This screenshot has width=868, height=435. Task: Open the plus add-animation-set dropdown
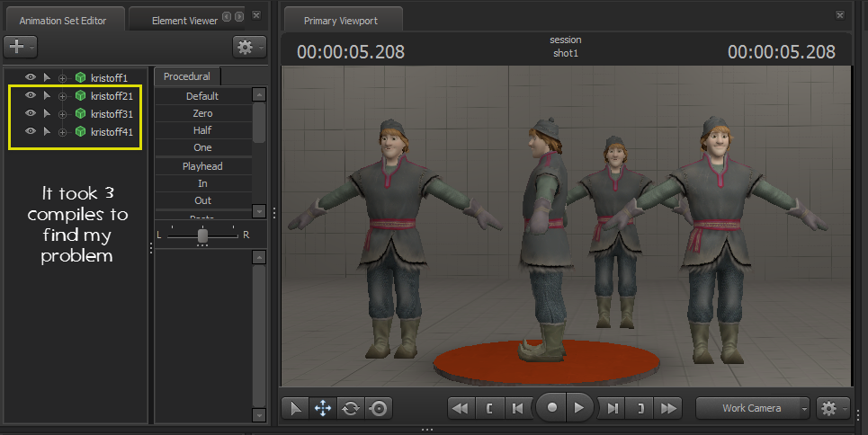tap(20, 46)
